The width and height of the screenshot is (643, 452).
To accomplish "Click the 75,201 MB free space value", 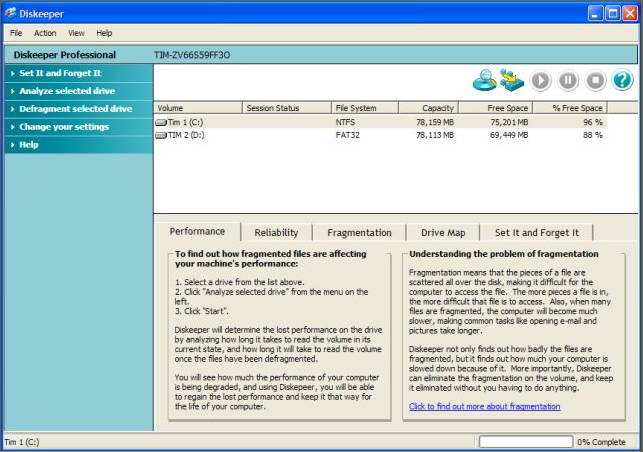I will [x=509, y=122].
